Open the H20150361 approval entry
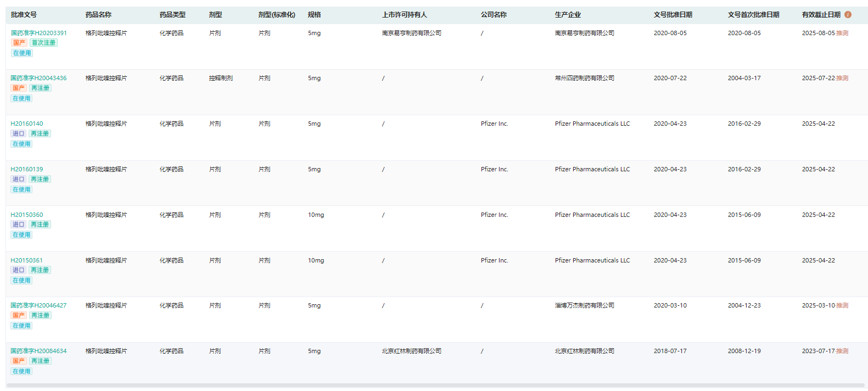The width and height of the screenshot is (868, 391). click(x=27, y=260)
